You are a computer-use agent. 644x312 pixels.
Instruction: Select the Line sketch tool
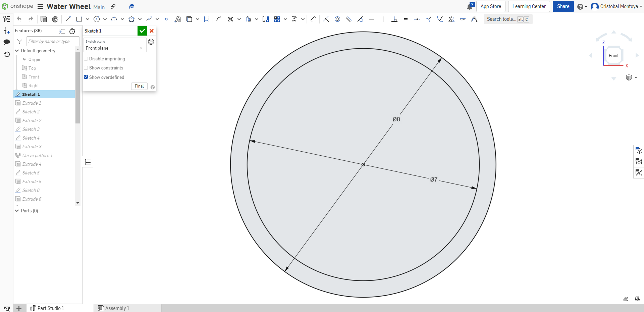coord(67,19)
